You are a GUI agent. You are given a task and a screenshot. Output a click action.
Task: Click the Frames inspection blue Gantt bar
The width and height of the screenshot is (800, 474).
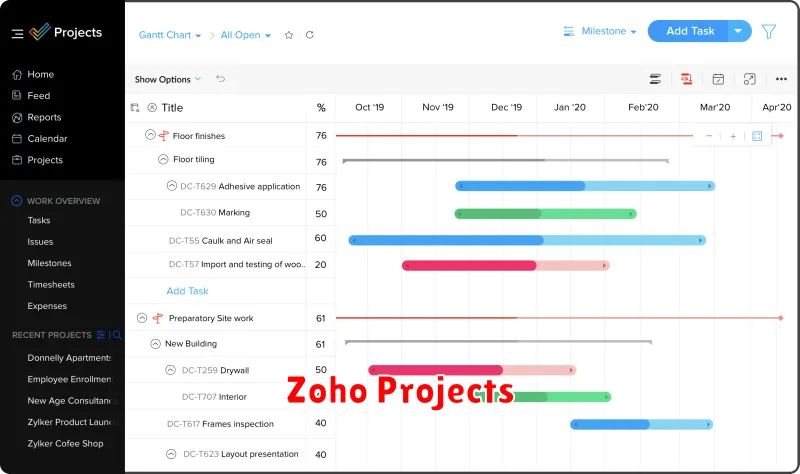point(641,424)
